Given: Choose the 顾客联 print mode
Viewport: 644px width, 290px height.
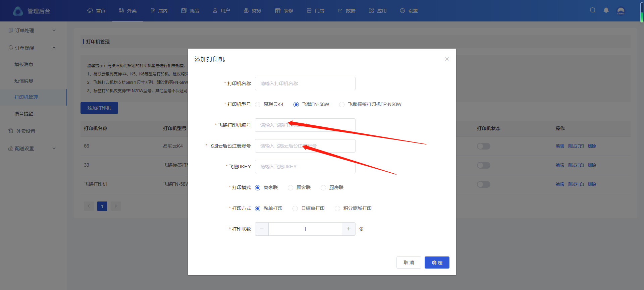Looking at the screenshot, I should click(290, 188).
